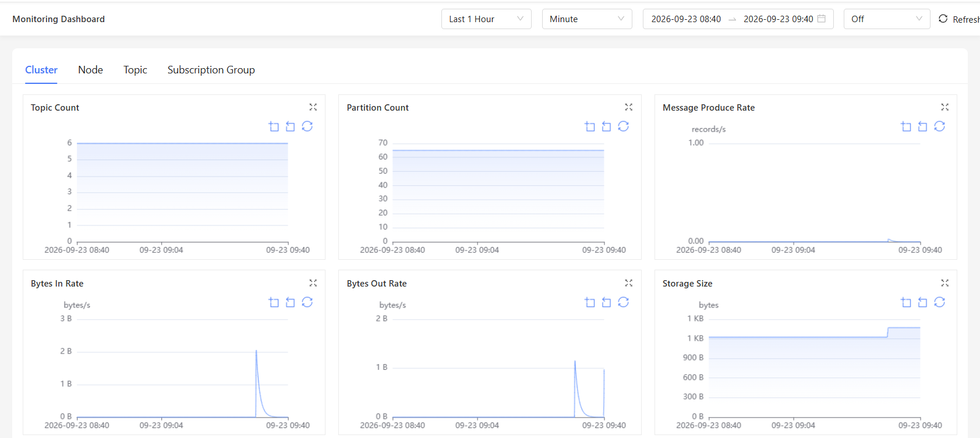Open the Minute granularity dropdown
This screenshot has width=980, height=438.
pos(587,19)
